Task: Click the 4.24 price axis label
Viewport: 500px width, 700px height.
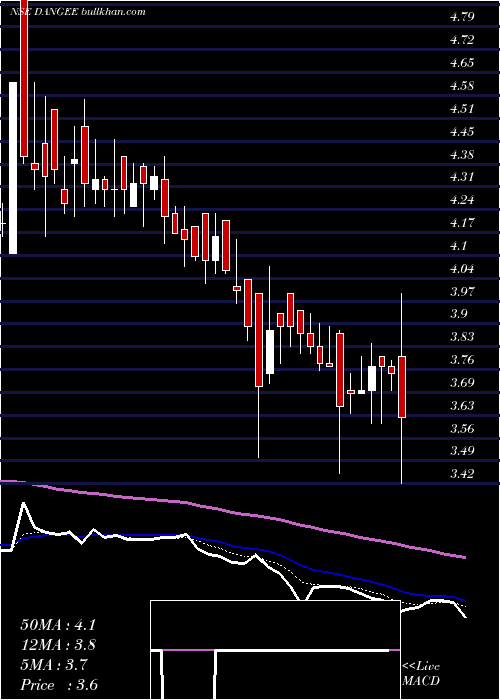Action: pos(462,200)
